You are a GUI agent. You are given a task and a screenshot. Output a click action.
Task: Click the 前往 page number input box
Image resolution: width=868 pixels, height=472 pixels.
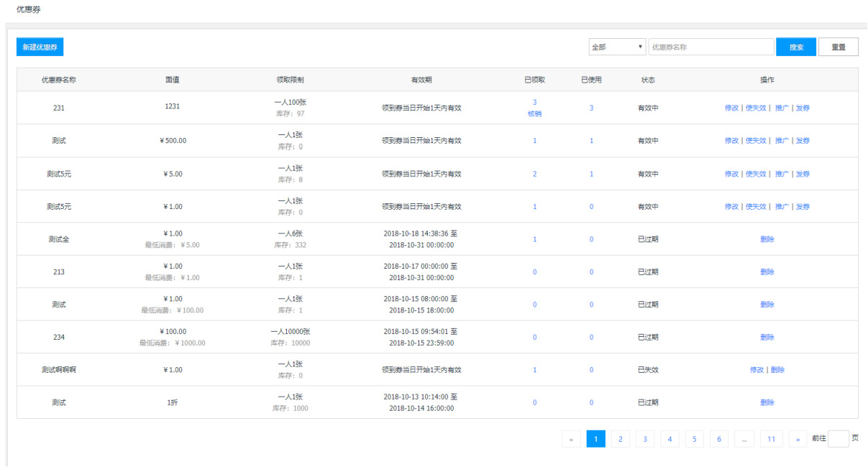(838, 439)
